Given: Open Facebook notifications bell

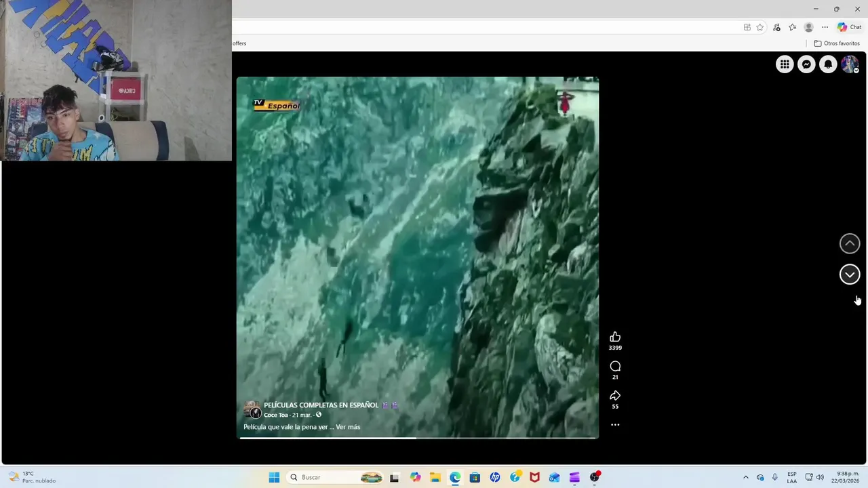Looking at the screenshot, I should click(828, 64).
